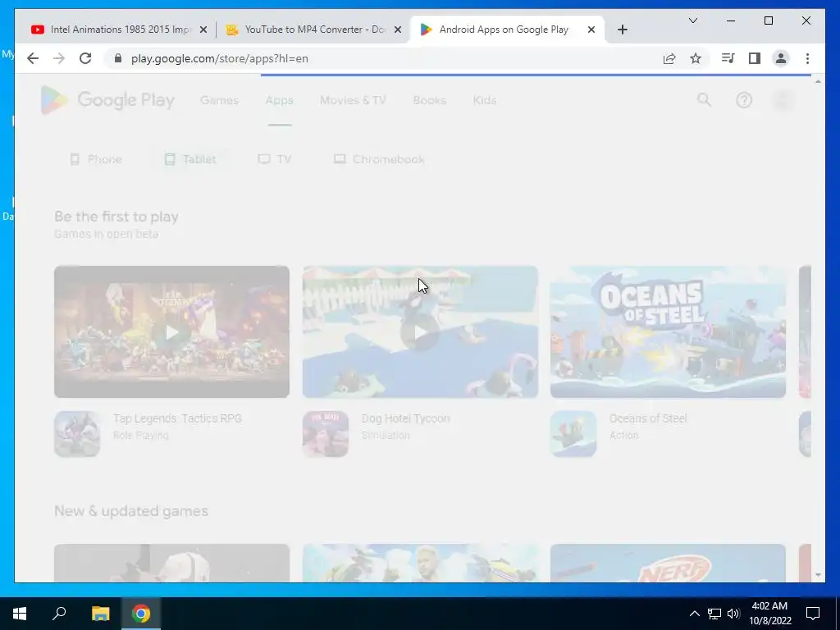
Task: Filter by Phone device chip
Action: pos(96,159)
